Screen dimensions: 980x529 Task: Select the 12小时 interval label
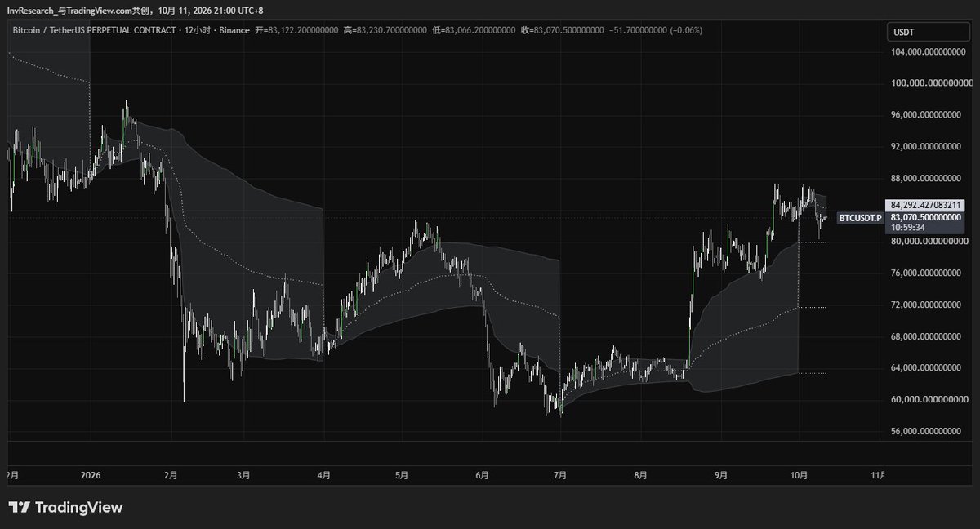pos(198,30)
